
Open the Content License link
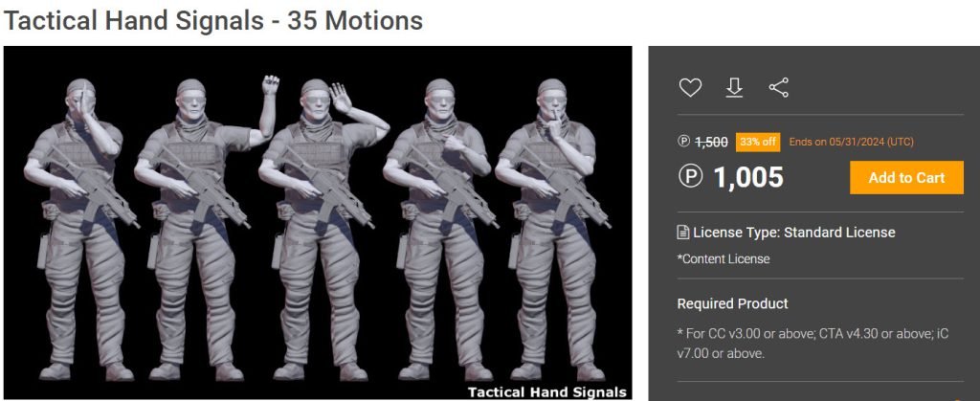click(x=724, y=259)
